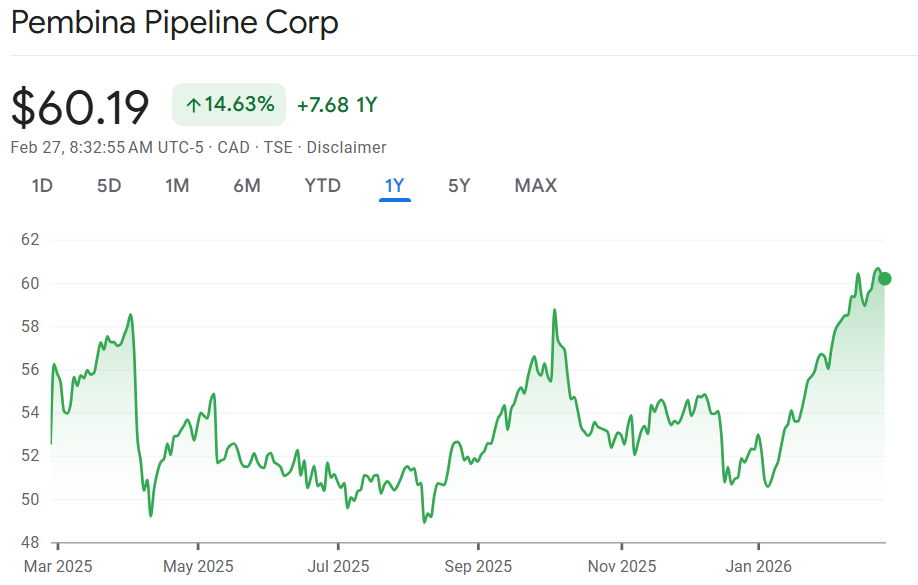Click the Mar 2025 axis label
Viewport: 918px width, 585px height.
[x=59, y=566]
